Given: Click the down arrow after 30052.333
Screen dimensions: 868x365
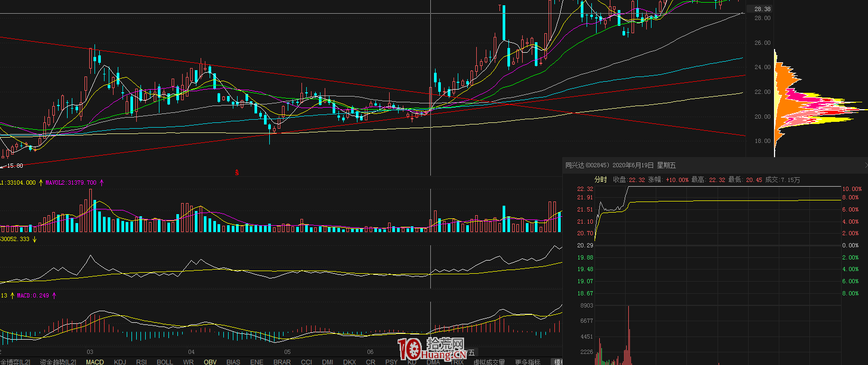Looking at the screenshot, I should [34, 239].
